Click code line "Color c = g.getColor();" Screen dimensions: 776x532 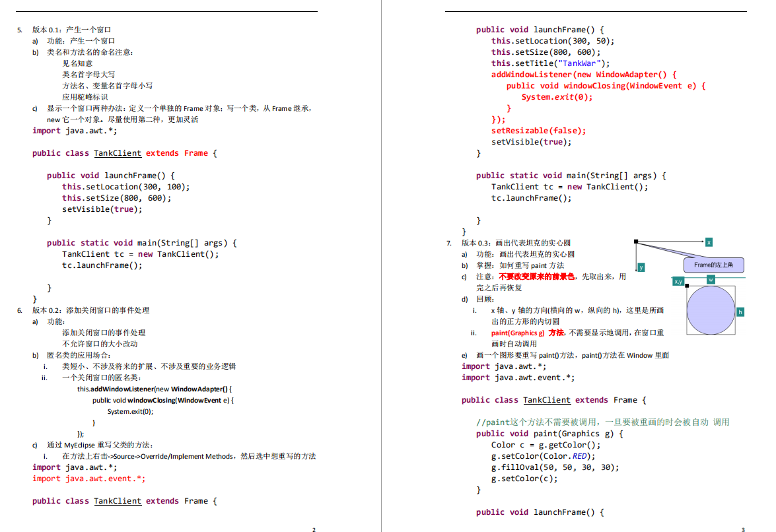point(546,445)
